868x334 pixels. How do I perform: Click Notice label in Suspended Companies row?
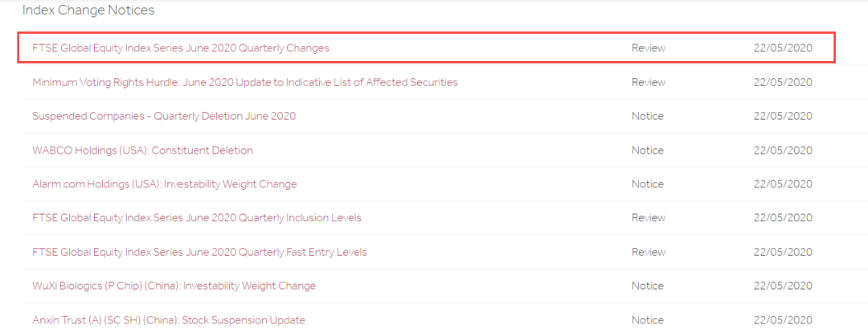pyautogui.click(x=647, y=117)
